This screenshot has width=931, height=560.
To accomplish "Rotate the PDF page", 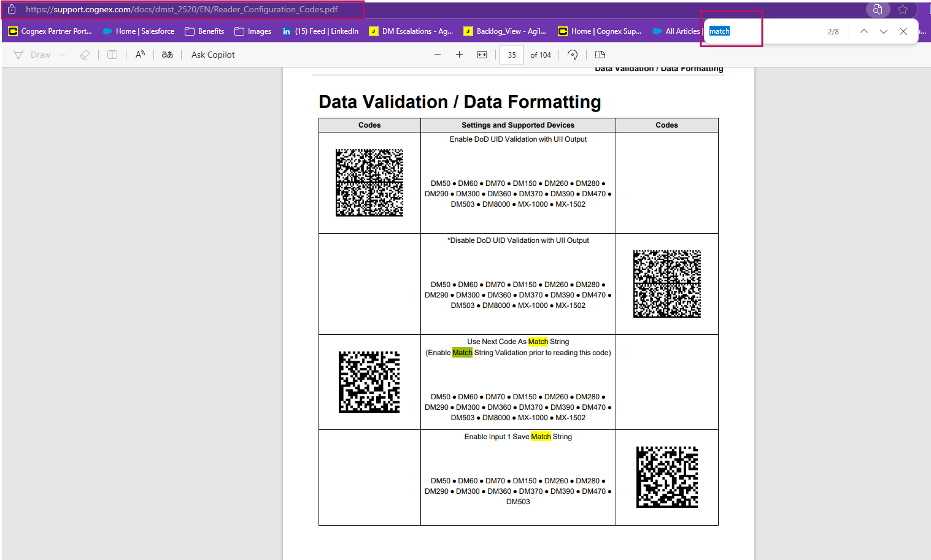I will coord(573,55).
